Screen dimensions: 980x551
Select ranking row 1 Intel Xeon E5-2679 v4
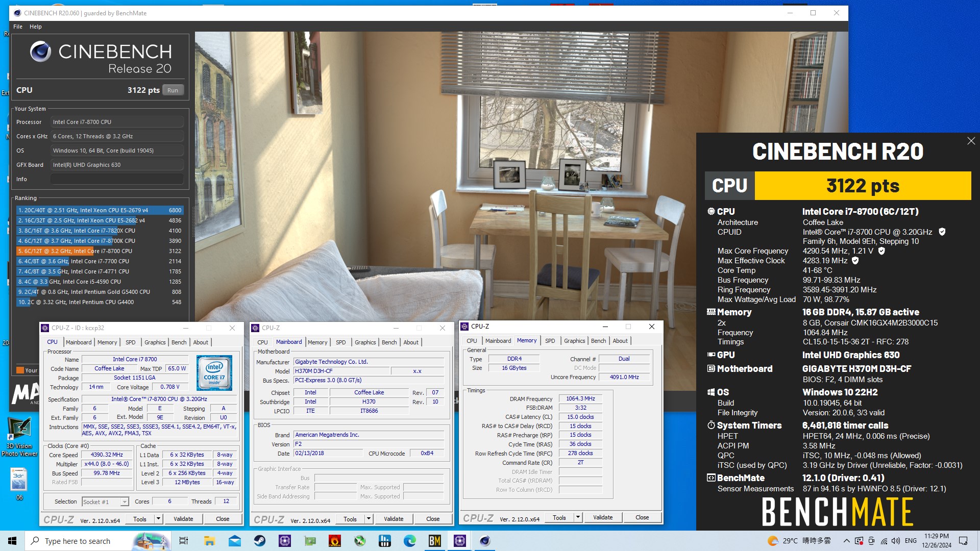100,210
